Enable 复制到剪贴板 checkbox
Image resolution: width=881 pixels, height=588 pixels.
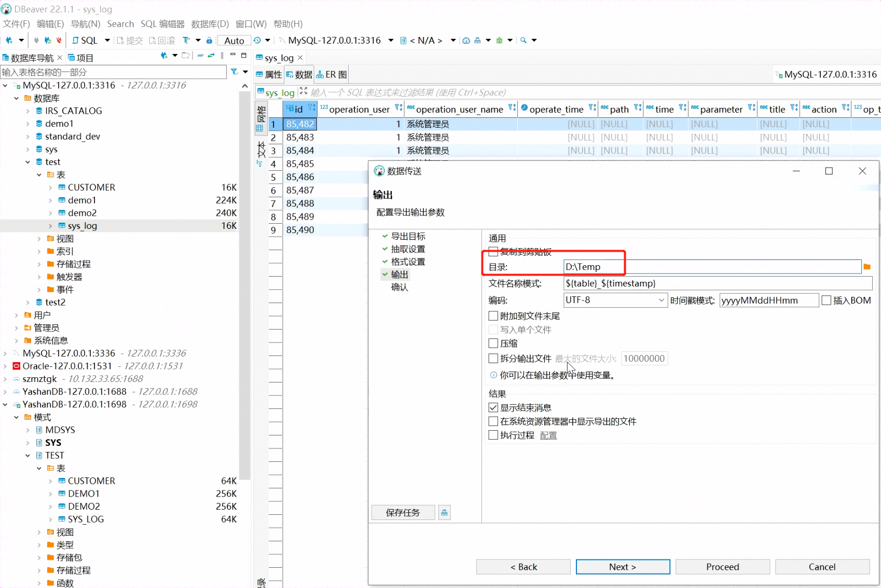(x=493, y=252)
